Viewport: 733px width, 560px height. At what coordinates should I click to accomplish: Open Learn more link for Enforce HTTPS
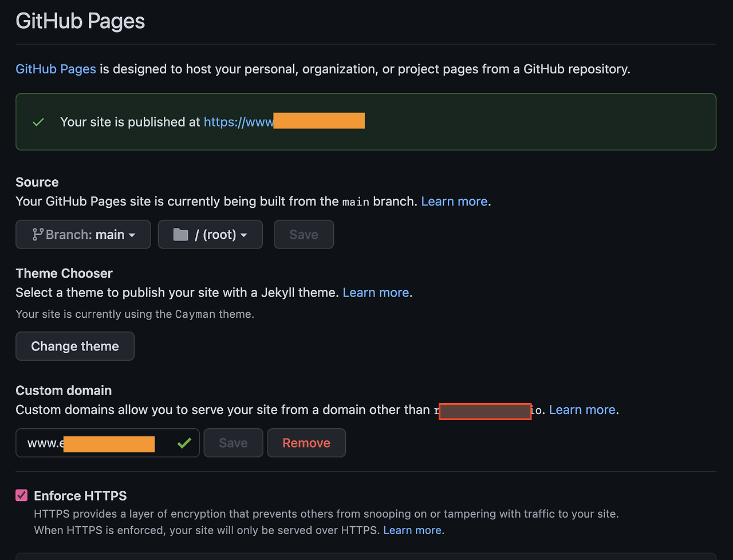pyautogui.click(x=412, y=530)
